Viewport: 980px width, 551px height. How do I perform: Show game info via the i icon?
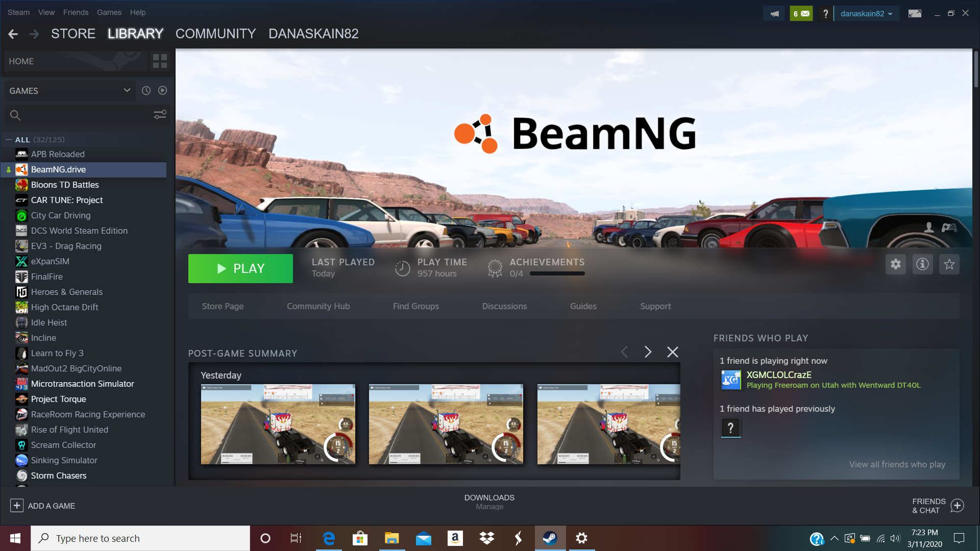922,264
